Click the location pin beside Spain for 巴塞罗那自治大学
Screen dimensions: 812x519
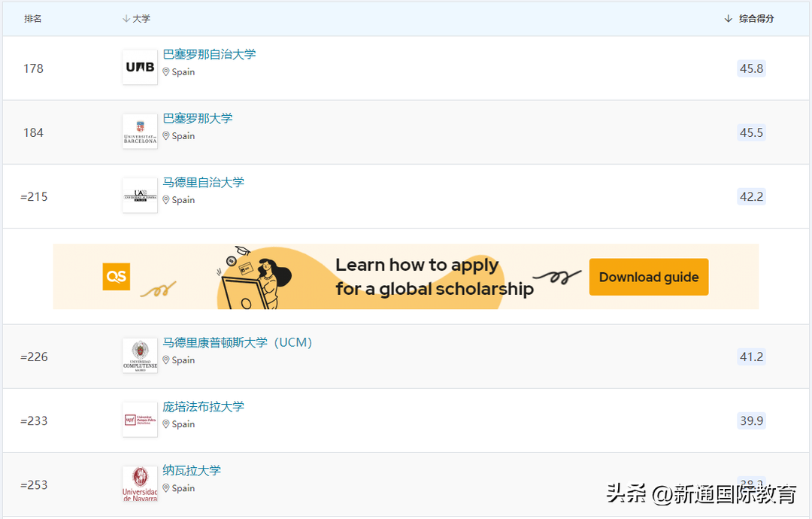pos(167,72)
